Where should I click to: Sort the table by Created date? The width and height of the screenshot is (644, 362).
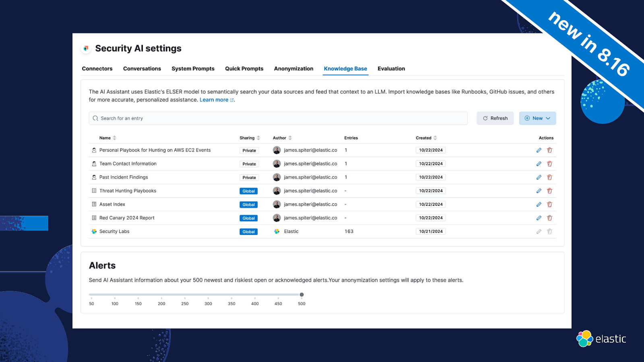[x=426, y=138]
